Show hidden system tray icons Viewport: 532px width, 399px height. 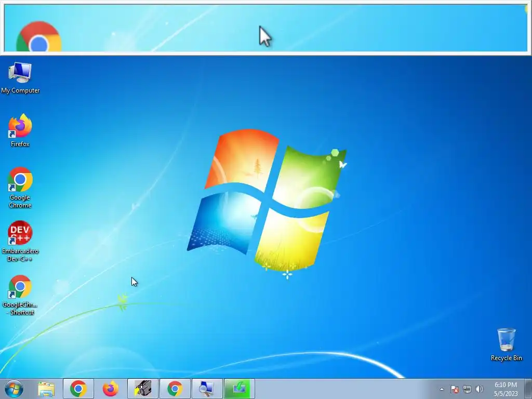(442, 389)
